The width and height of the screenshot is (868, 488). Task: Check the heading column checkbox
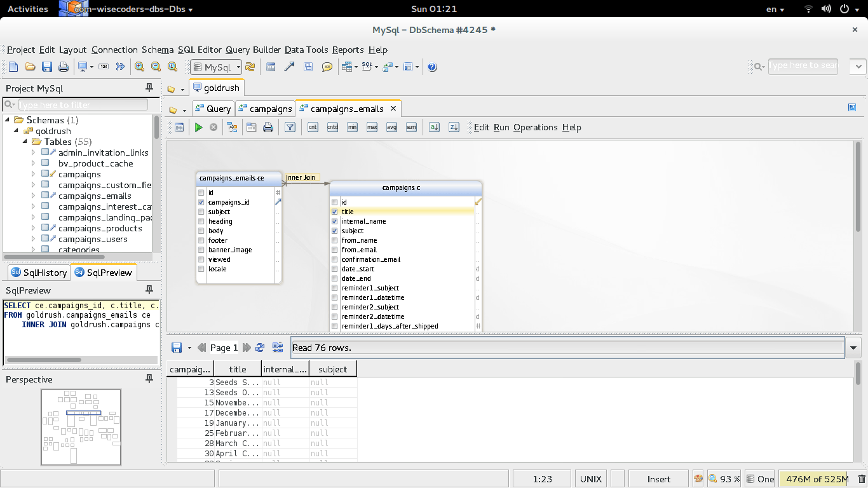201,221
